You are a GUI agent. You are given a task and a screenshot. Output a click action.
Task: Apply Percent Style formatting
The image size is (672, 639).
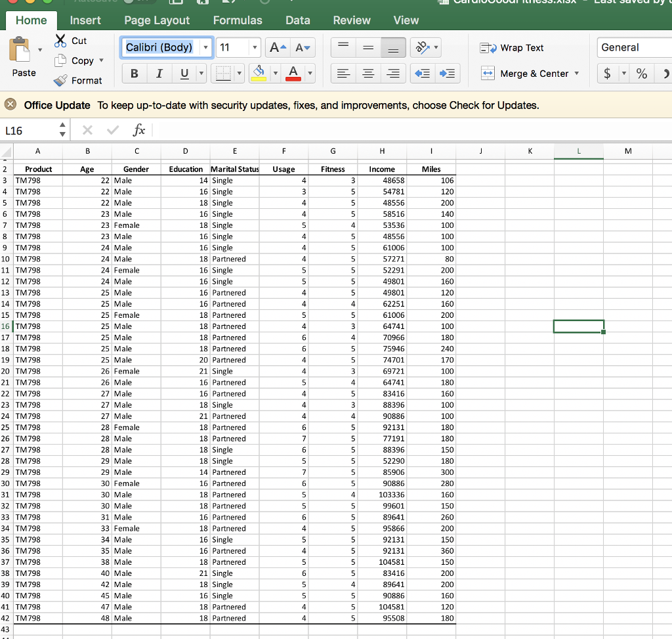(x=642, y=74)
